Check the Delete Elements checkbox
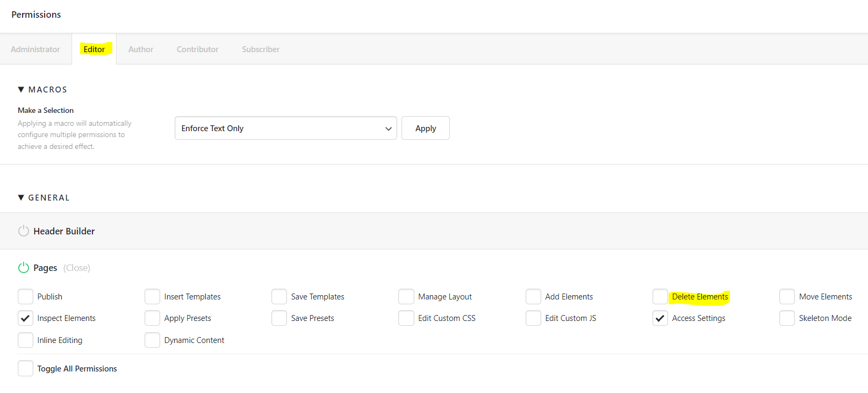868x393 pixels. (x=660, y=296)
